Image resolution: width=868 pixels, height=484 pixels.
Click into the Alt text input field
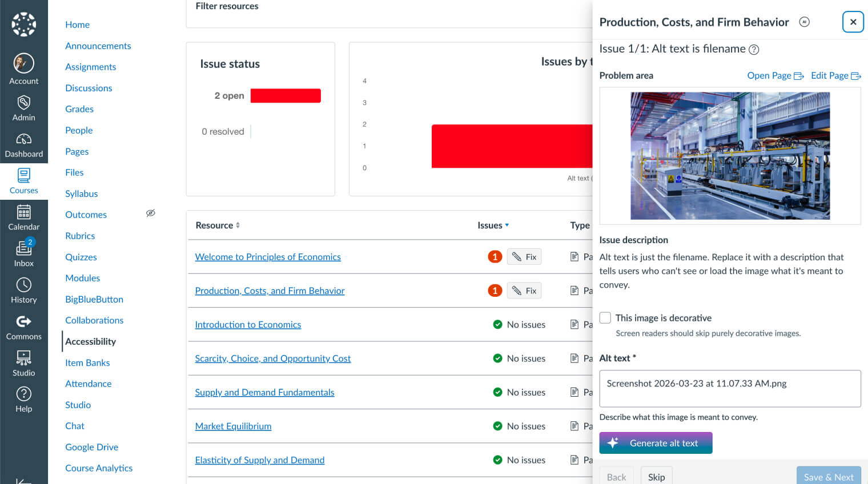click(730, 389)
